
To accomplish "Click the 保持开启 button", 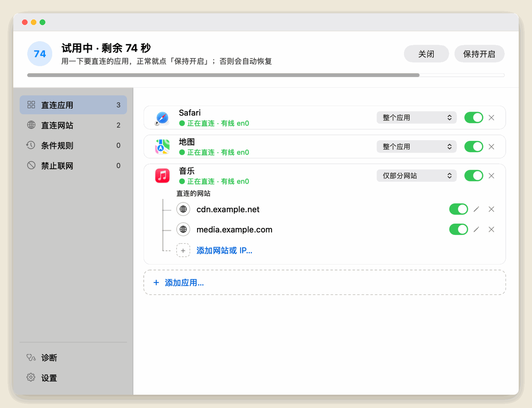I will point(479,54).
